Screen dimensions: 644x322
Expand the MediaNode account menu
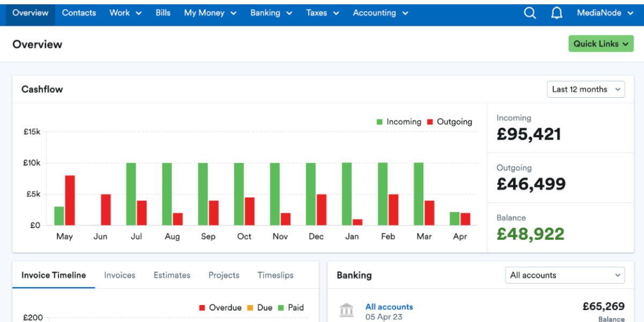click(x=605, y=12)
